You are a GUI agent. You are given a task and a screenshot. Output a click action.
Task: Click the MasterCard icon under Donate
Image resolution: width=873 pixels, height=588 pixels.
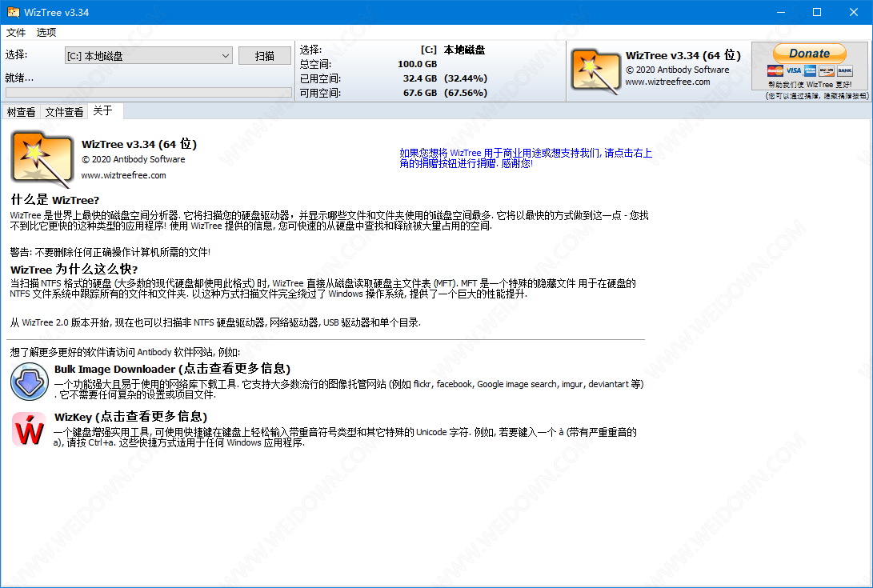(775, 70)
